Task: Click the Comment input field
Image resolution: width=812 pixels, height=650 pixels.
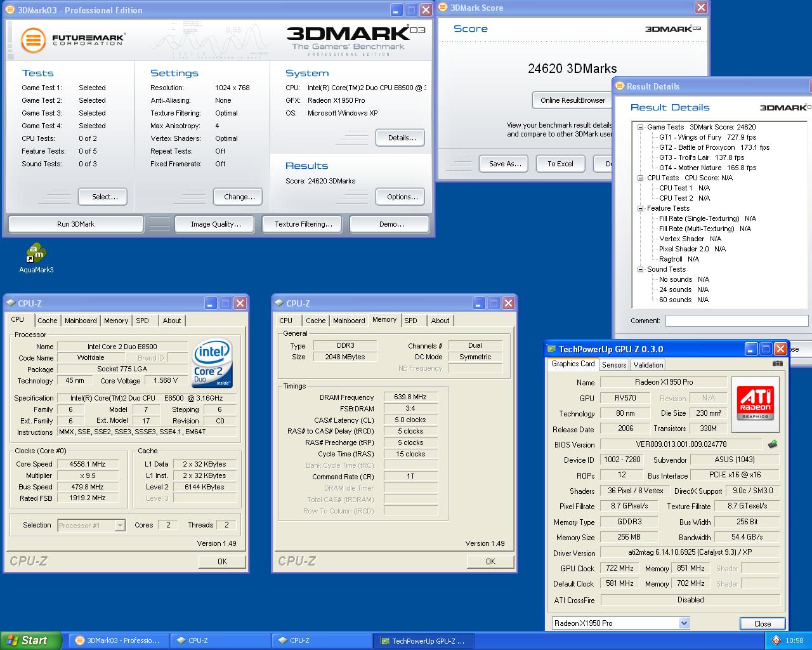Action: click(x=737, y=321)
